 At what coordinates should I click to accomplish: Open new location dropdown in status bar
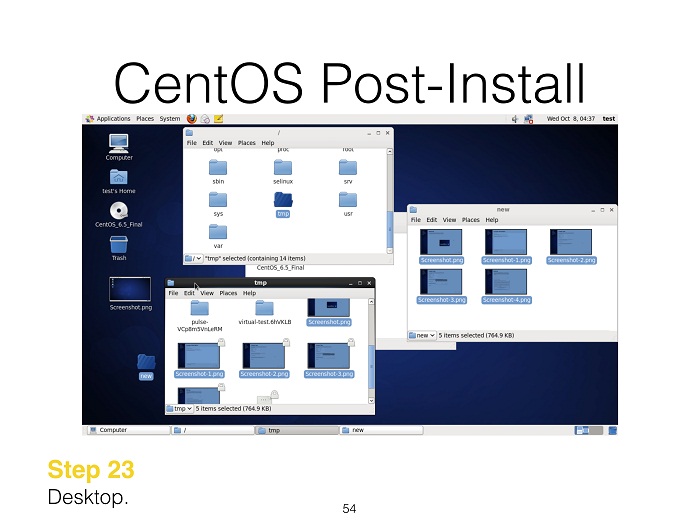click(x=422, y=335)
